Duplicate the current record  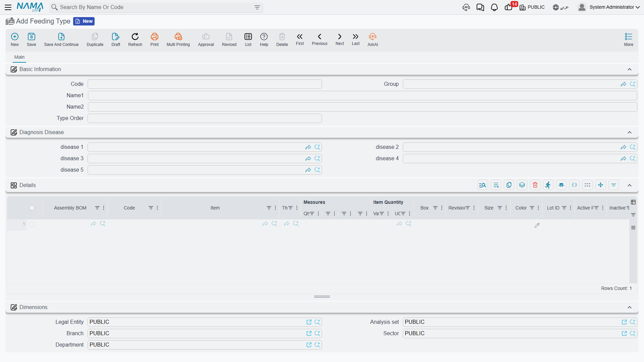(x=95, y=40)
